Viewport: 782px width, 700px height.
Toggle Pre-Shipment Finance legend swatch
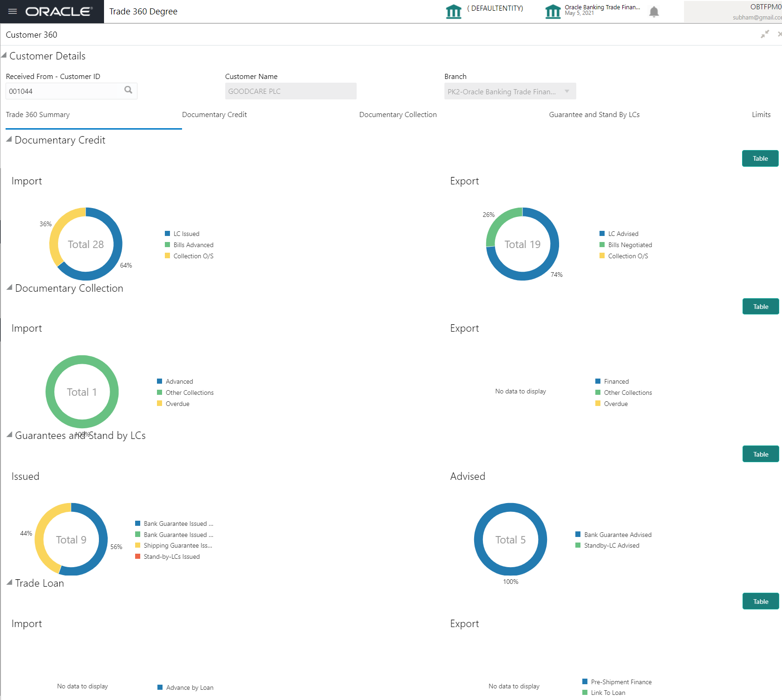585,682
